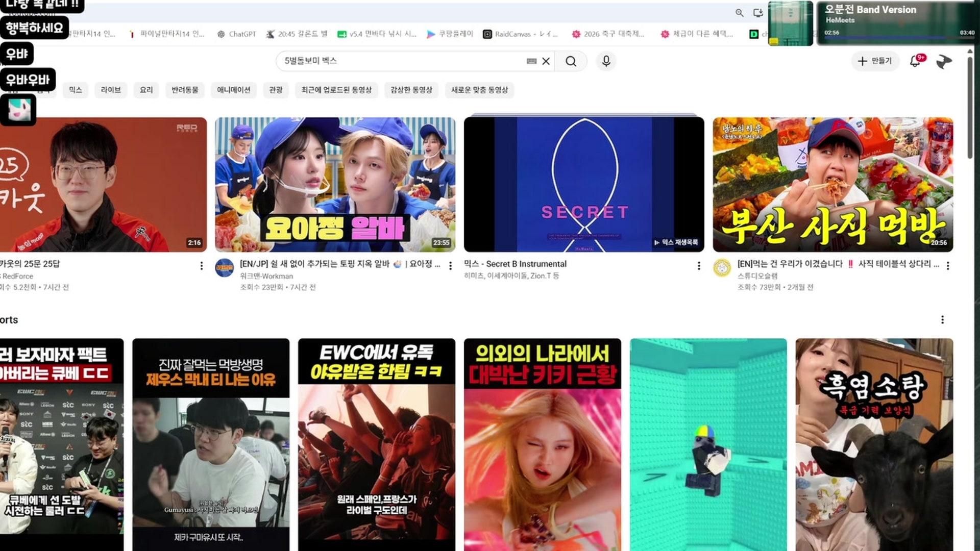This screenshot has width=980, height=551.
Task: Open the v5.4 민바다 낚시 bookmark
Action: pyautogui.click(x=377, y=34)
